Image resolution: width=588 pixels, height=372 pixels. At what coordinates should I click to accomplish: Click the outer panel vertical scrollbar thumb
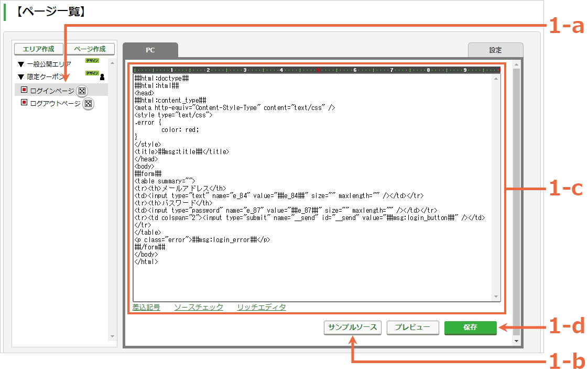click(x=516, y=202)
